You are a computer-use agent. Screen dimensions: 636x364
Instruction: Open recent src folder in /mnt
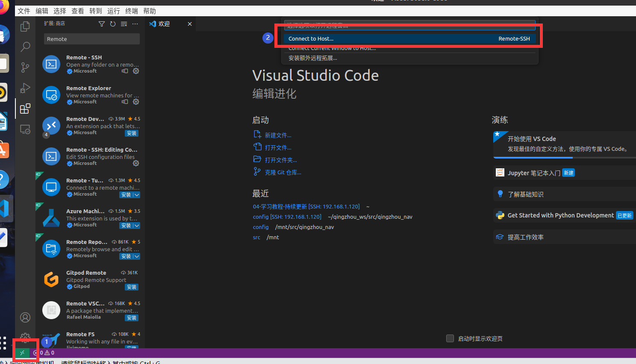coord(256,238)
